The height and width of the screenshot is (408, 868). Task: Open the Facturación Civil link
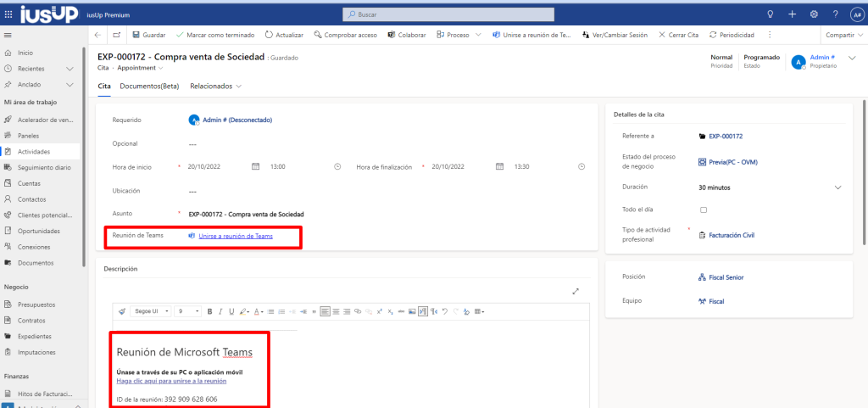[732, 235]
